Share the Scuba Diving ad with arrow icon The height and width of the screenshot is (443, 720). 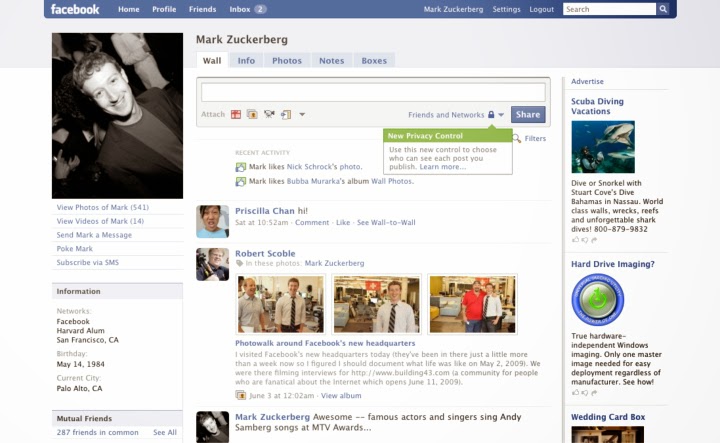(x=594, y=240)
